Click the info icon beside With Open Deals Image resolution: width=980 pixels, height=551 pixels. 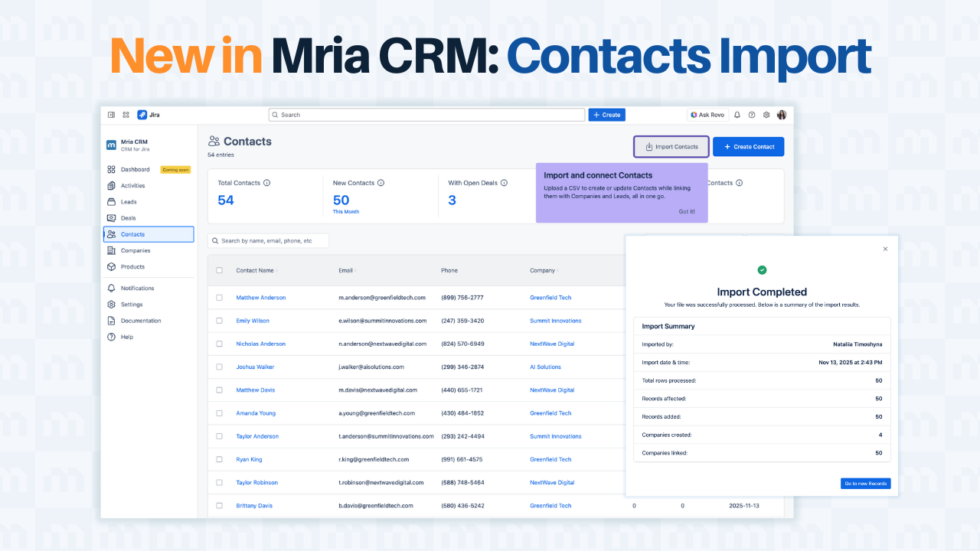[504, 183]
